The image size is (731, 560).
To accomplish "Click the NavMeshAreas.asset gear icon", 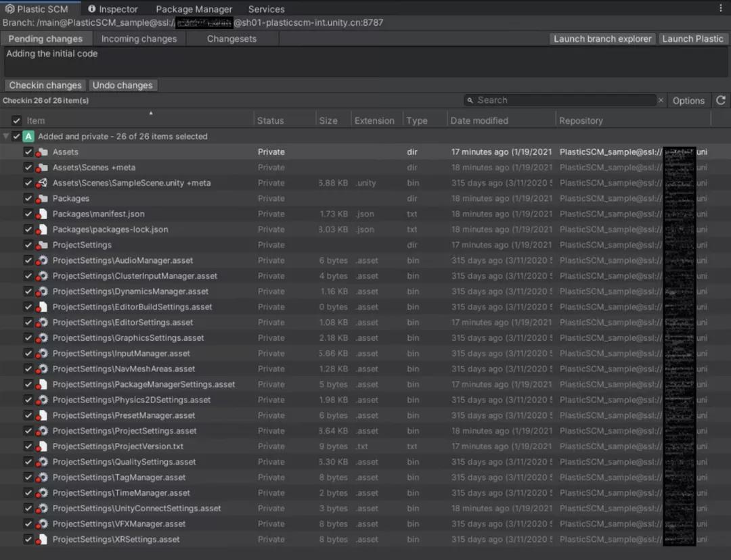I will click(x=42, y=369).
